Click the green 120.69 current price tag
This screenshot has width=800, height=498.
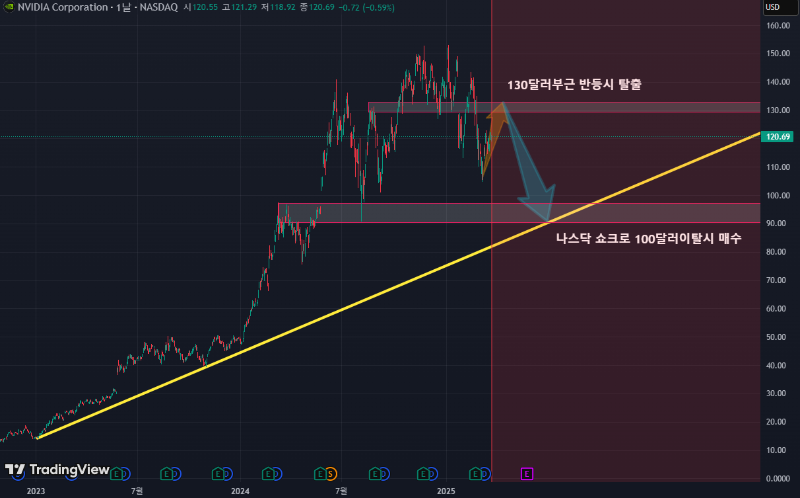point(777,136)
